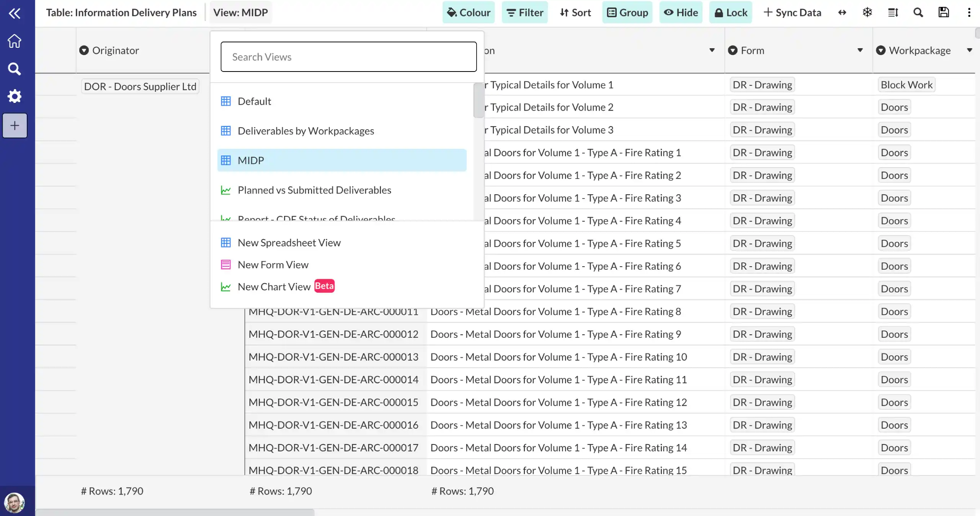Open Settings via the gear icon
The width and height of the screenshot is (980, 516).
[15, 96]
